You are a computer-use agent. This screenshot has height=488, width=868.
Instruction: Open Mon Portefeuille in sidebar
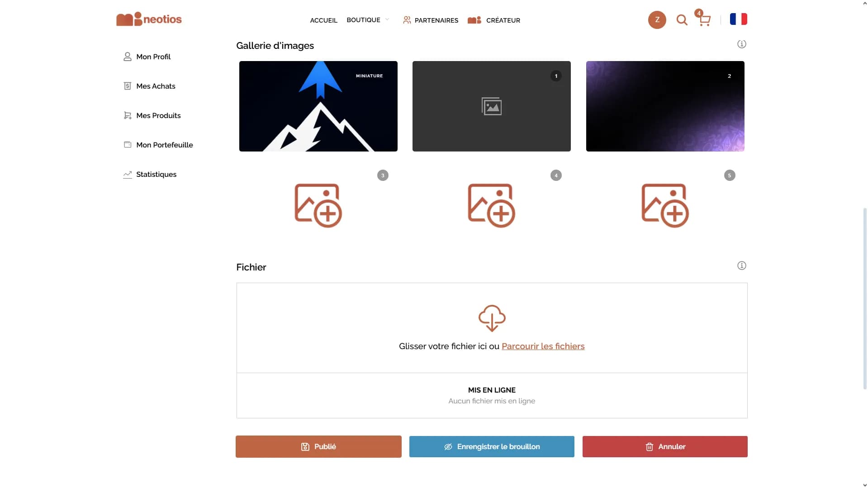click(165, 145)
